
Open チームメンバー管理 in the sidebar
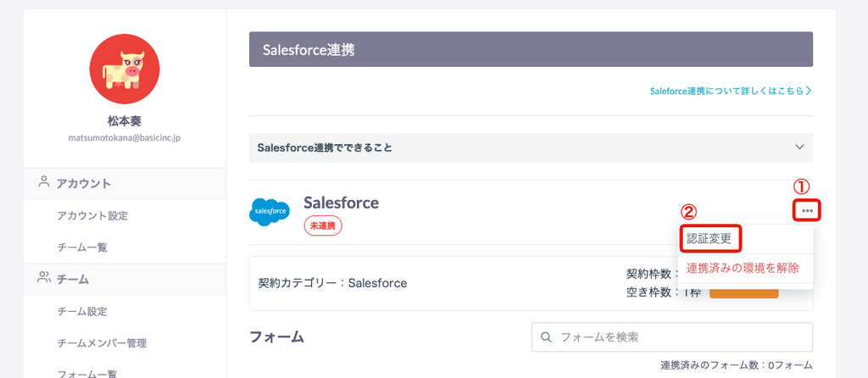pyautogui.click(x=102, y=343)
